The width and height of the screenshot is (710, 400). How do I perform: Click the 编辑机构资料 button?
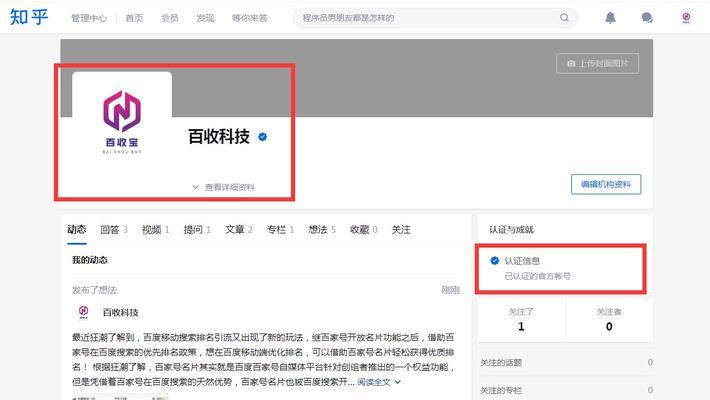click(x=606, y=184)
